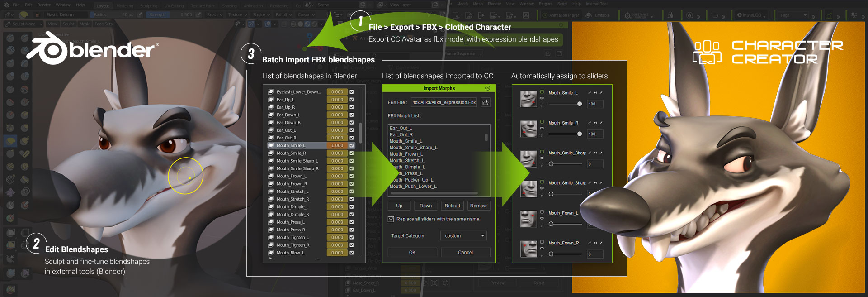Screen dimensions: 868x297
Task: Click the pencil edit icon for Mouth_Smile_L
Action: (601, 93)
